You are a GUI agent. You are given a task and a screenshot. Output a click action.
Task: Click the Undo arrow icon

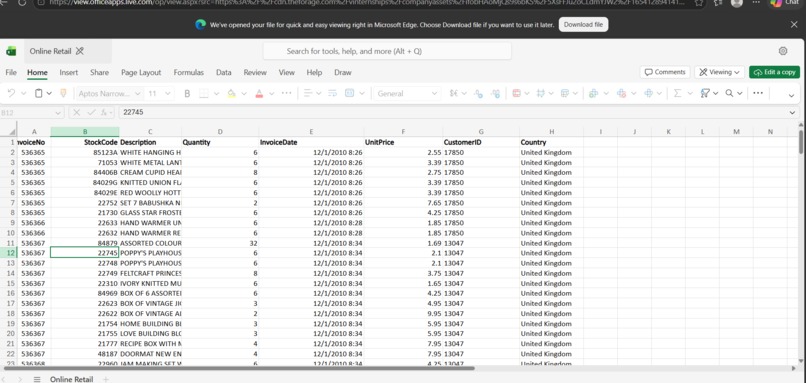click(x=11, y=93)
